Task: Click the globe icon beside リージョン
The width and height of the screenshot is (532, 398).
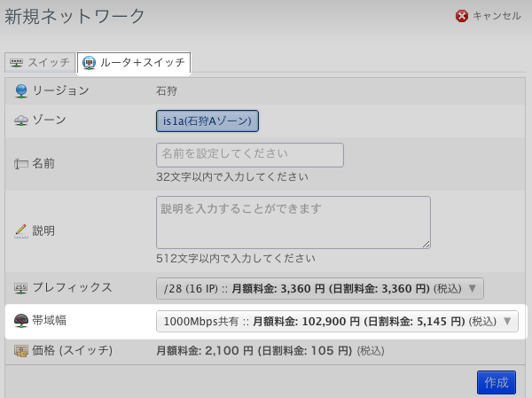Action: pyautogui.click(x=21, y=91)
